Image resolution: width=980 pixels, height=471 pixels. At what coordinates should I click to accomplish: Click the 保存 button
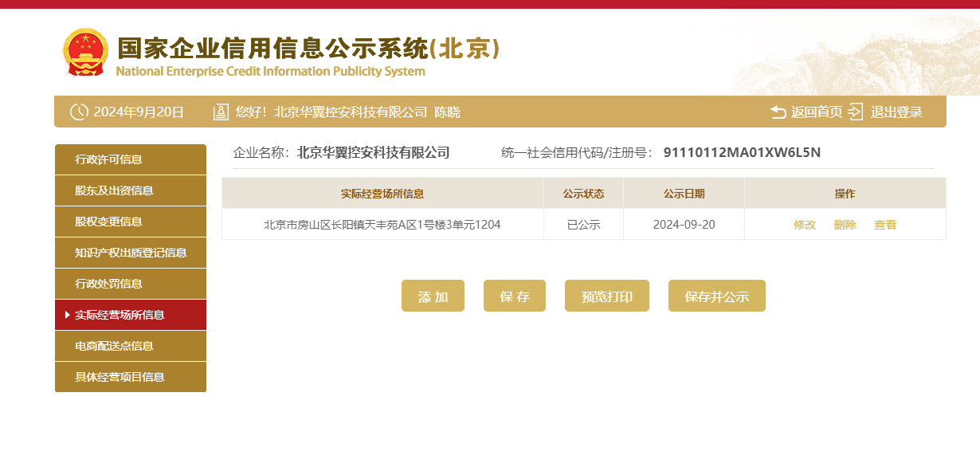(515, 296)
